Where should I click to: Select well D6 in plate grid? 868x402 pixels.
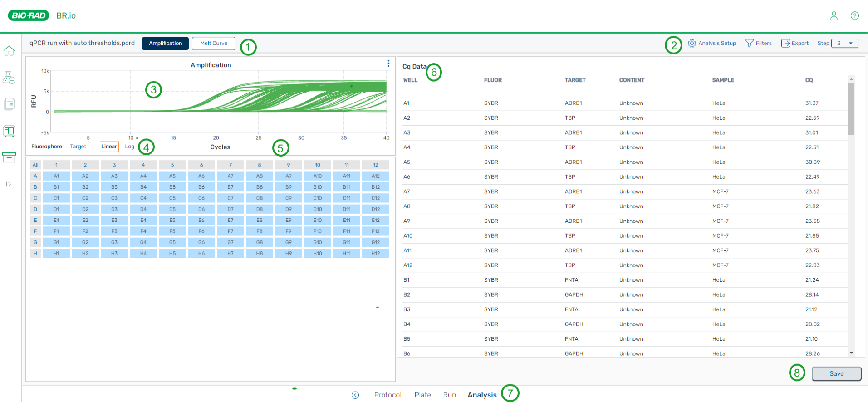[201, 209]
